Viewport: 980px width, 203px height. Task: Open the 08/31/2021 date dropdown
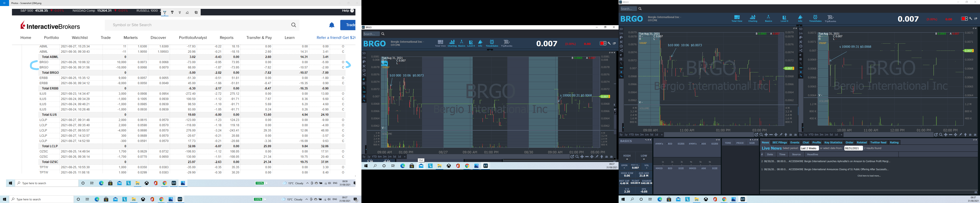tap(853, 148)
